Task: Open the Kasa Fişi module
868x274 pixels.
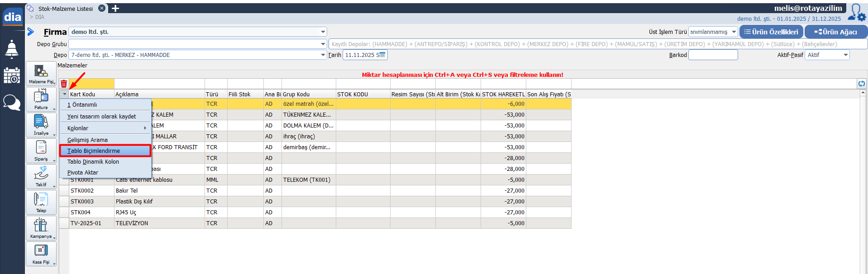Action: coord(41,254)
